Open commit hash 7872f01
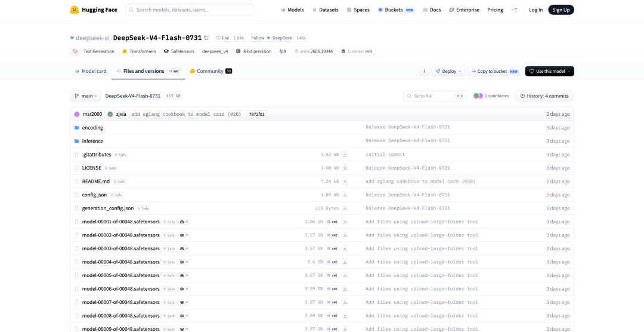The height and width of the screenshot is (332, 644). pyautogui.click(x=257, y=115)
